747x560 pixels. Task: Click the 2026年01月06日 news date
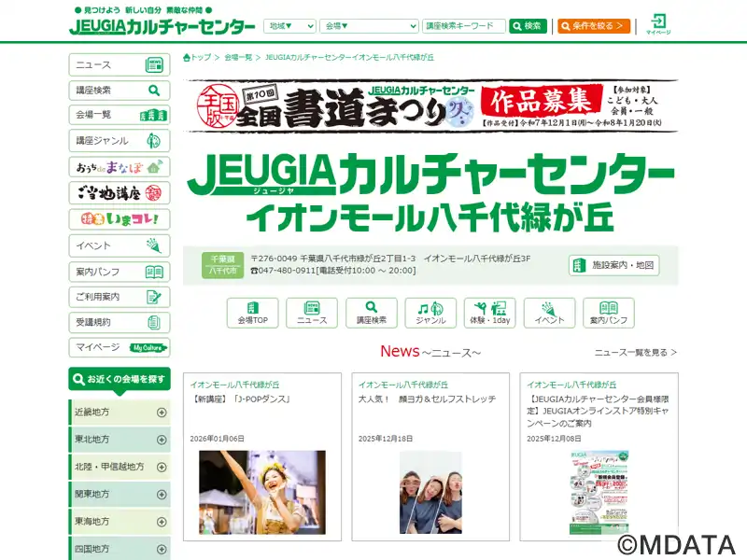[218, 439]
